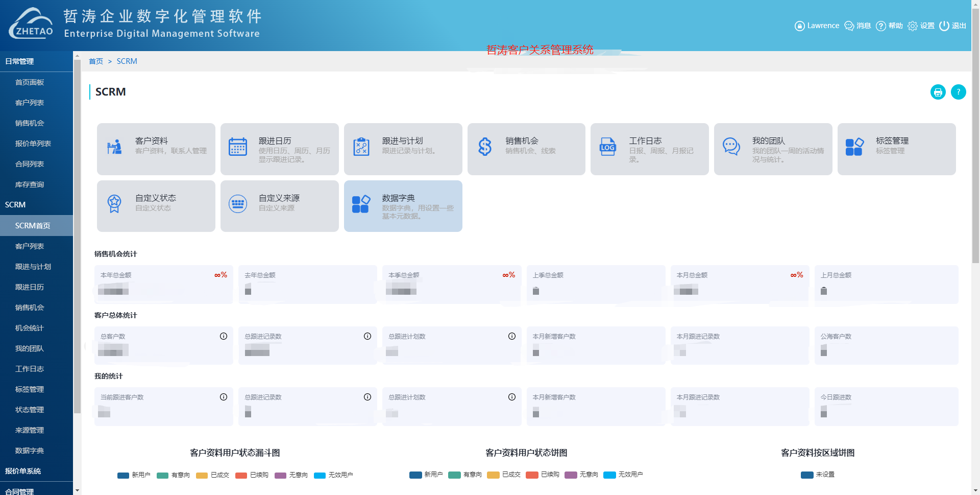Viewport: 980px width, 495px height.
Task: Open the 数据字典 tiles icon
Action: [x=361, y=204]
